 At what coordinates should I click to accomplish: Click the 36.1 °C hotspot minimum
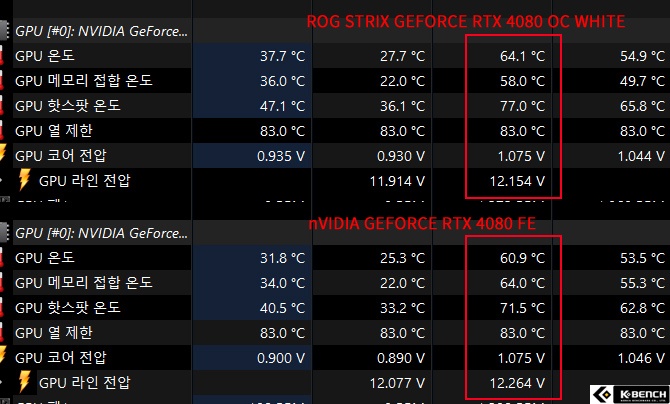(403, 106)
